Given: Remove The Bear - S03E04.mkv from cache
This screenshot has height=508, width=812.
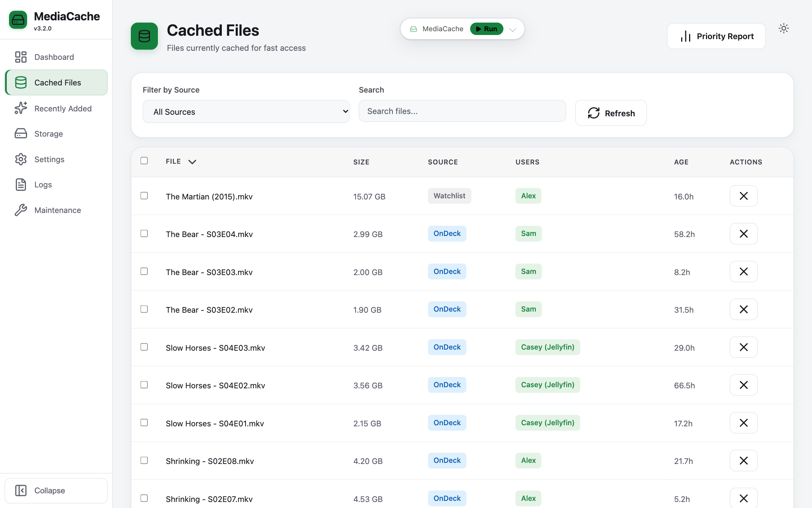Looking at the screenshot, I should coord(744,234).
